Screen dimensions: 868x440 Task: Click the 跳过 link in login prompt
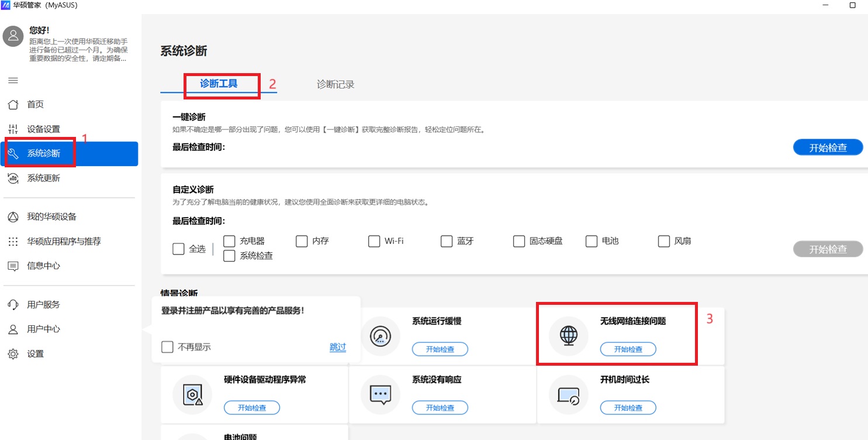pos(337,346)
